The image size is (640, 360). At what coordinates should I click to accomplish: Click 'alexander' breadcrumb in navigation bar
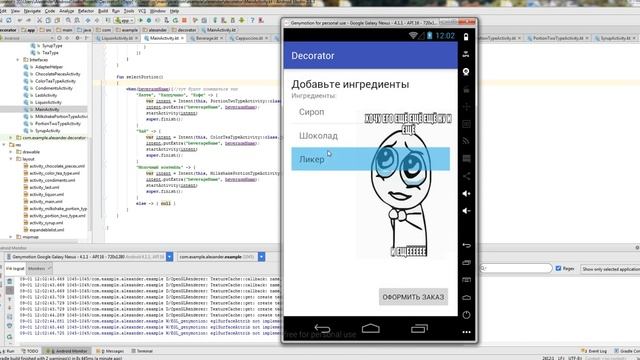tap(157, 30)
